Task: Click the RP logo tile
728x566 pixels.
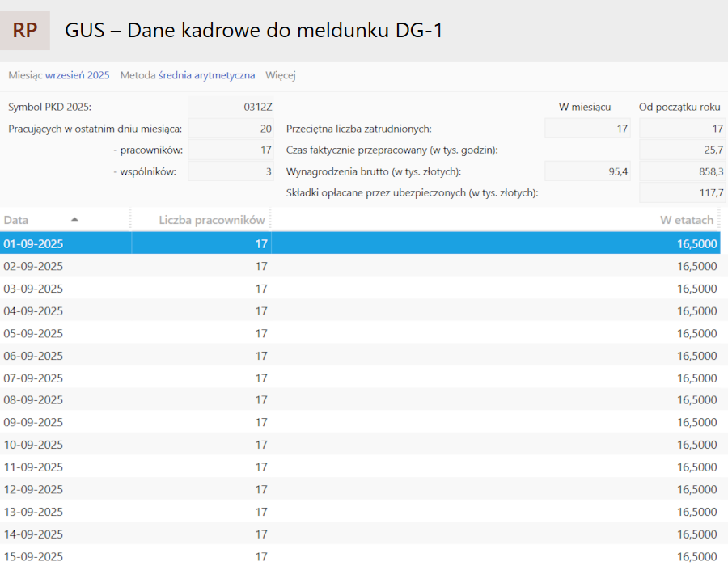Action: tap(25, 31)
